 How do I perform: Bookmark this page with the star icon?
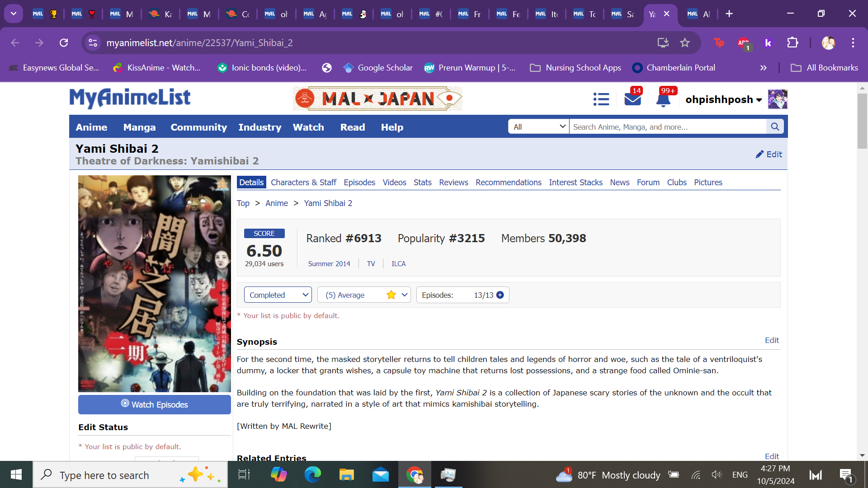click(685, 42)
